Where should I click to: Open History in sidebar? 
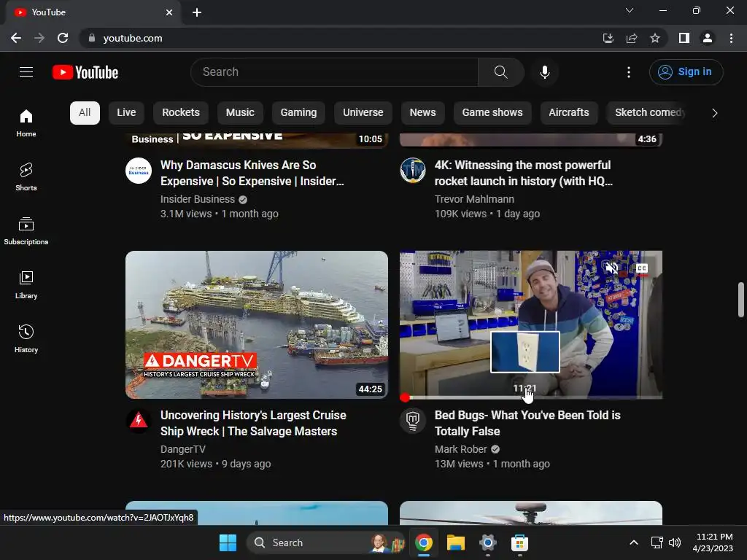(26, 338)
